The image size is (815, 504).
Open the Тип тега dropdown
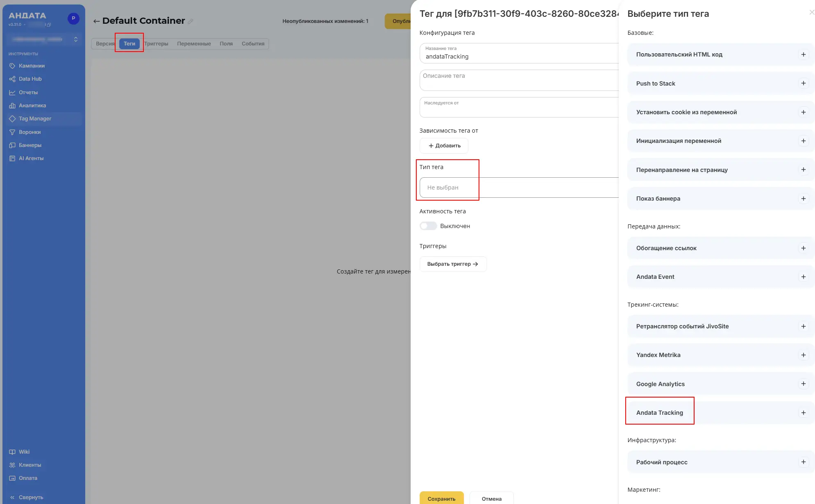point(519,188)
